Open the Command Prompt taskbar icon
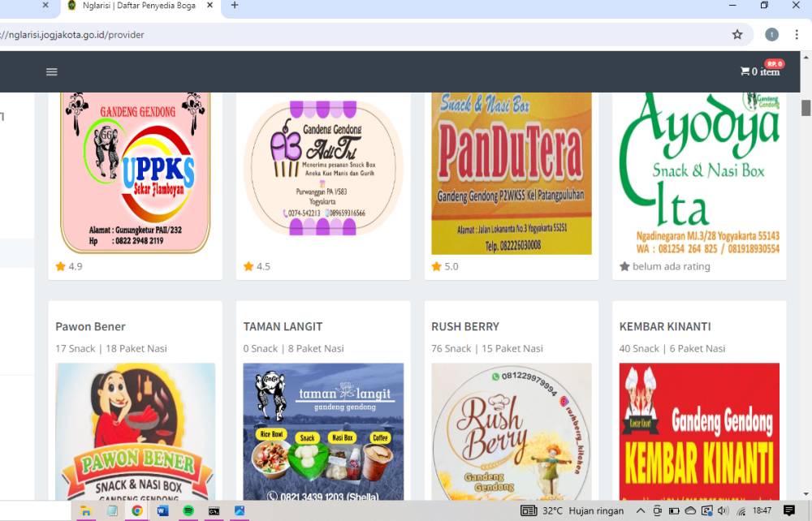The height and width of the screenshot is (521, 812). coord(214,511)
